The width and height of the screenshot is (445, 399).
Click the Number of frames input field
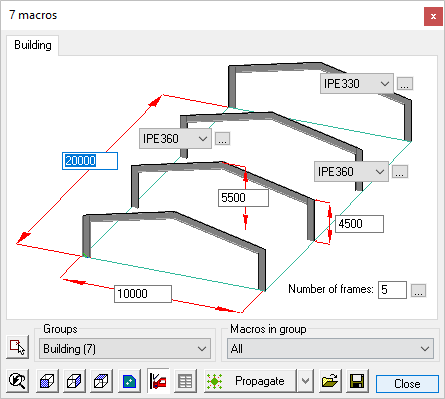tap(392, 290)
